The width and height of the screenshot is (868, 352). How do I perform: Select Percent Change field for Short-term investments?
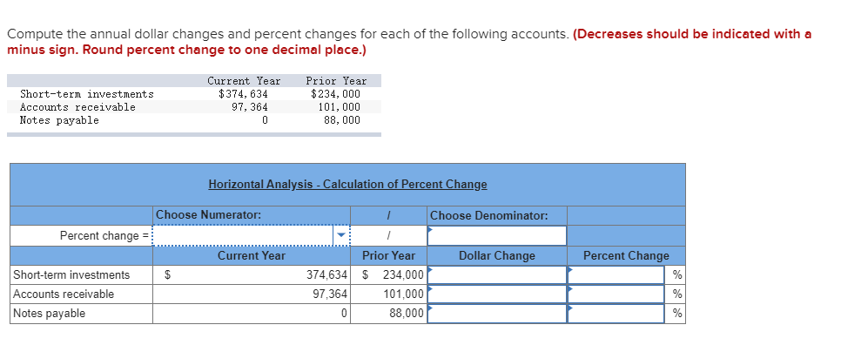click(x=616, y=275)
